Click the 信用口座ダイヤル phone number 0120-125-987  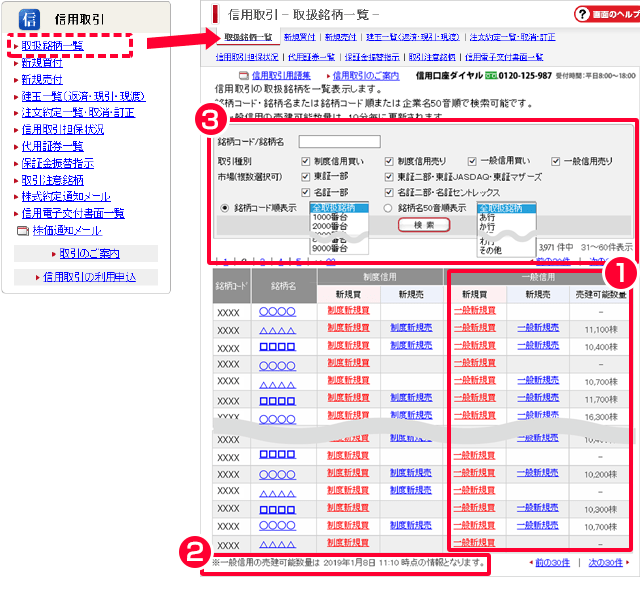pyautogui.click(x=525, y=75)
